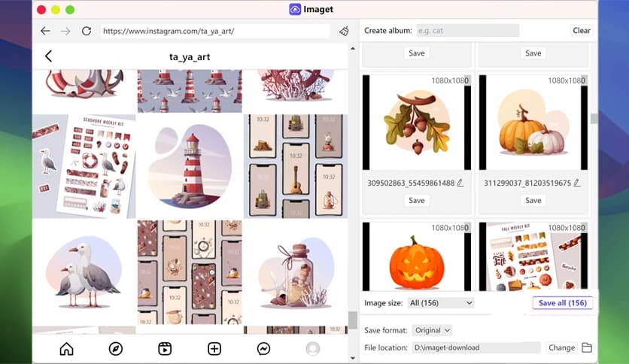
Task: Click Save all (156) button
Action: (x=562, y=302)
